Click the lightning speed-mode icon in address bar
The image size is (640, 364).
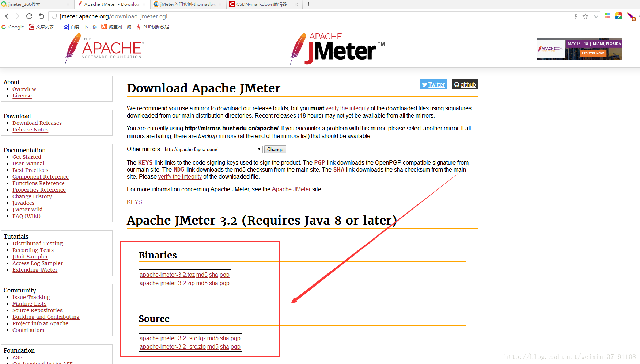point(576,16)
